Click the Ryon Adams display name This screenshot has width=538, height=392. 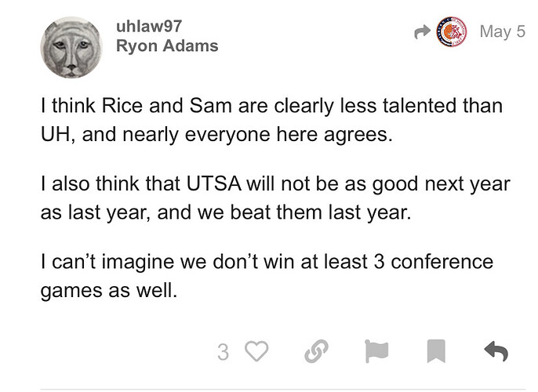coord(167,45)
